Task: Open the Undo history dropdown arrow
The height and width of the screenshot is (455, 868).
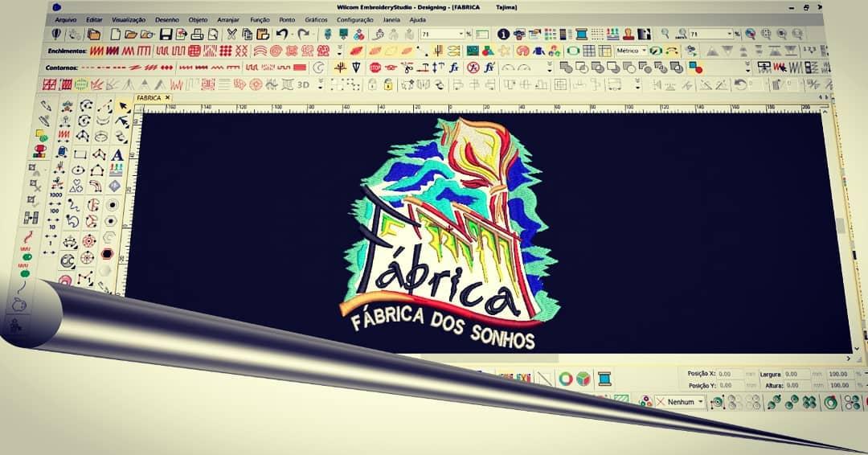Action: [x=291, y=35]
